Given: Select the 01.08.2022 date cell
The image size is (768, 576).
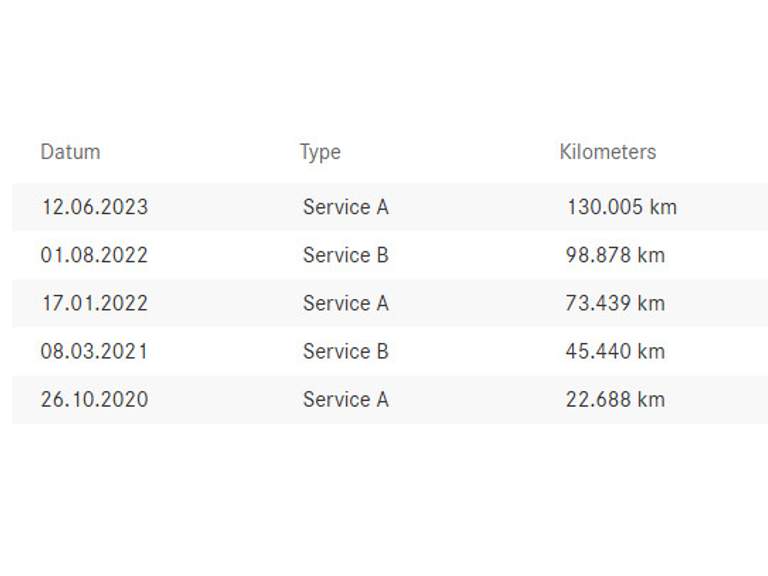Looking at the screenshot, I should click(x=94, y=255).
